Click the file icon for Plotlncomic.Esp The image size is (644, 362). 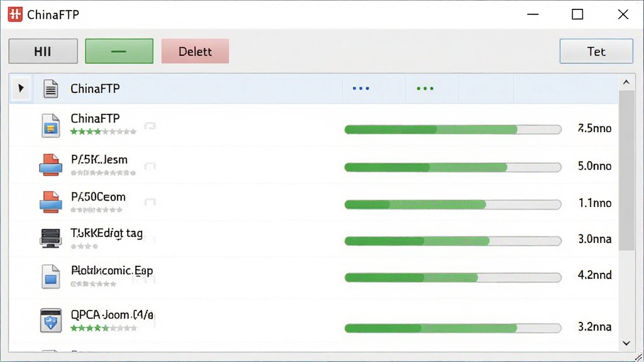[x=50, y=277]
